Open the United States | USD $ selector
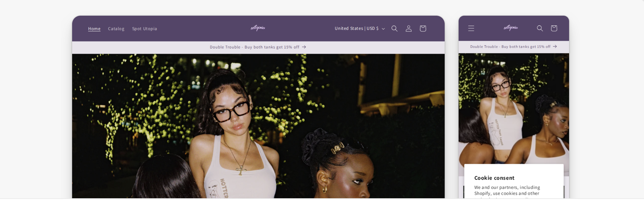 click(x=360, y=29)
